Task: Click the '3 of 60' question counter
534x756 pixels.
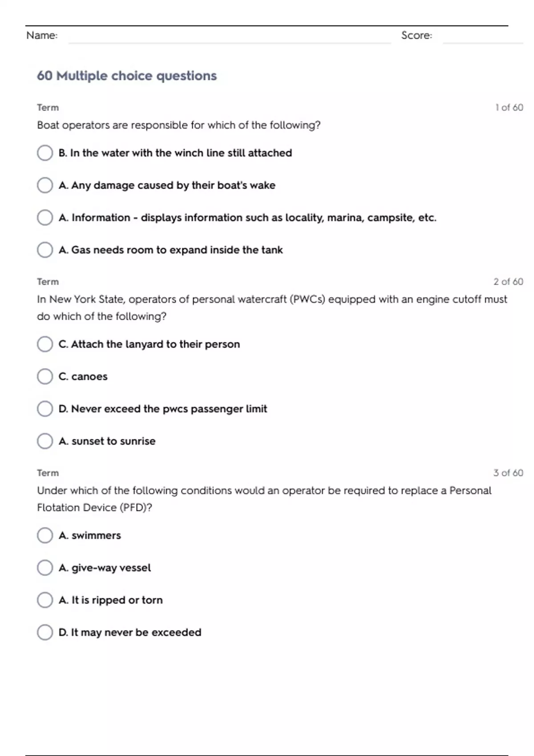Action: tap(508, 473)
